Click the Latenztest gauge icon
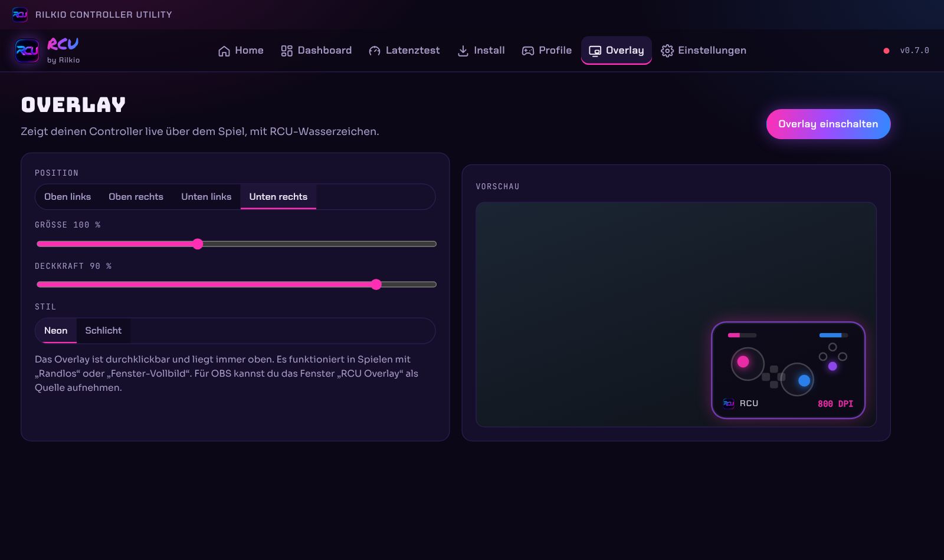 point(375,51)
